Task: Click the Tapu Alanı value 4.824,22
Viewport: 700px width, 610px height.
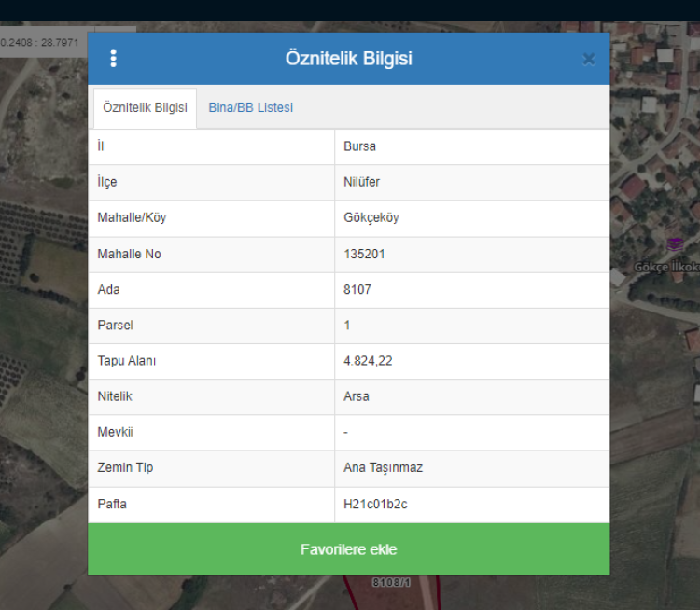Action: pos(368,361)
